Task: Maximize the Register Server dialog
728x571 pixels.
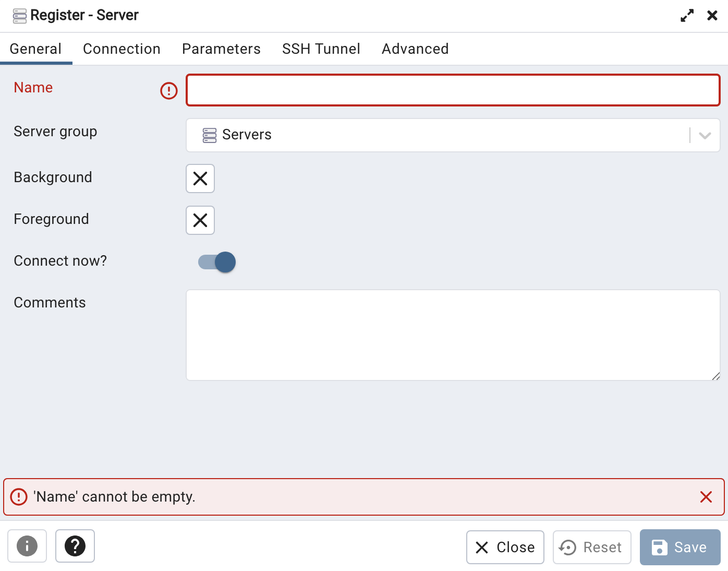Action: click(x=687, y=16)
